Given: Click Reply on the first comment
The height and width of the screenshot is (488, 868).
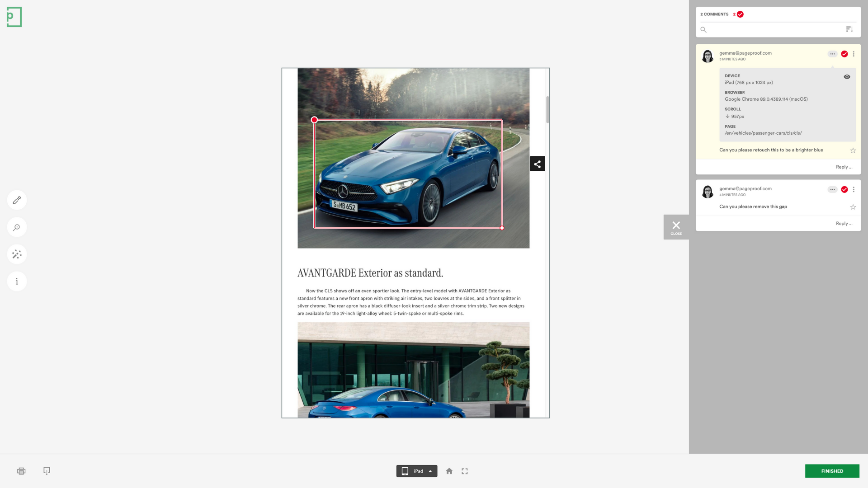Looking at the screenshot, I should 843,167.
